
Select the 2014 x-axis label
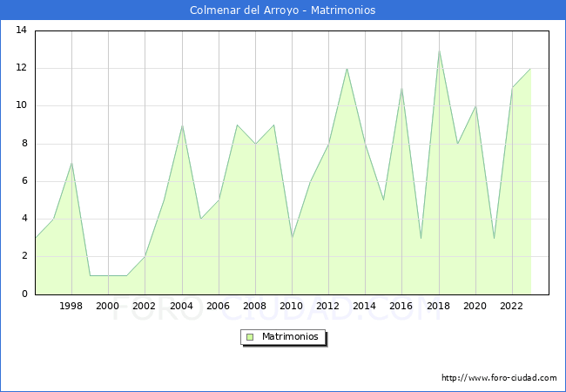[365, 306]
